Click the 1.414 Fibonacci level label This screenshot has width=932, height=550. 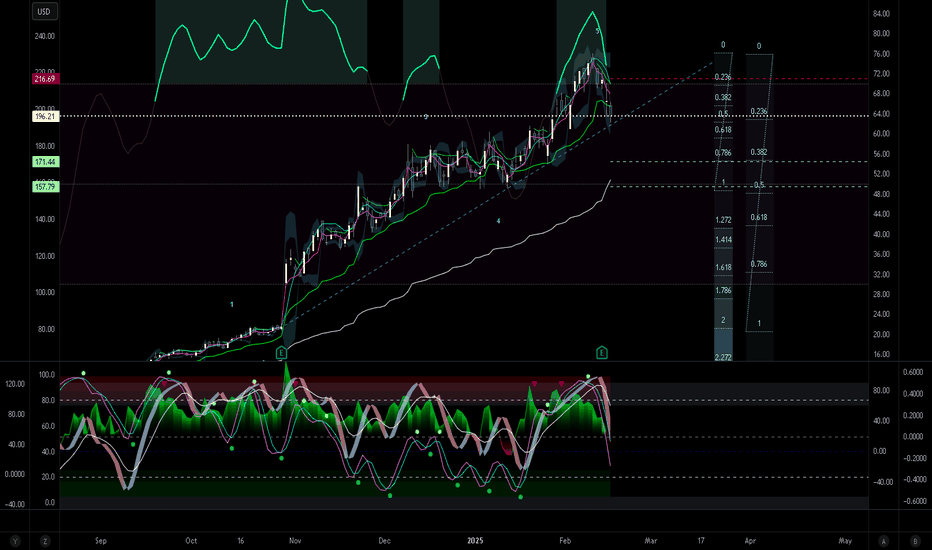pos(723,240)
